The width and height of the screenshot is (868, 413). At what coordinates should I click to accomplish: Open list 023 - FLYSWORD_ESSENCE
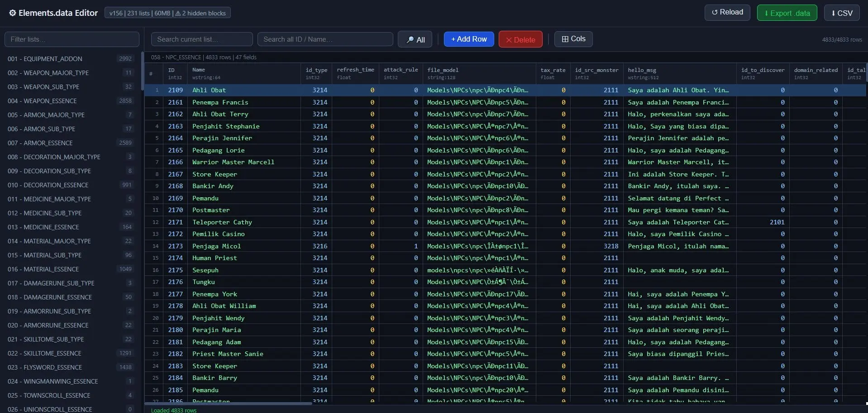71,367
